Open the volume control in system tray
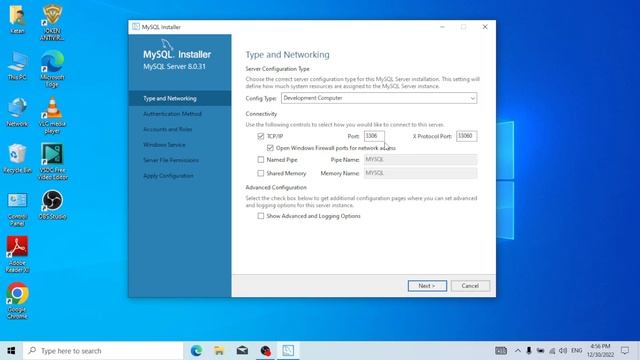Image resolution: width=640 pixels, height=360 pixels. (x=563, y=351)
